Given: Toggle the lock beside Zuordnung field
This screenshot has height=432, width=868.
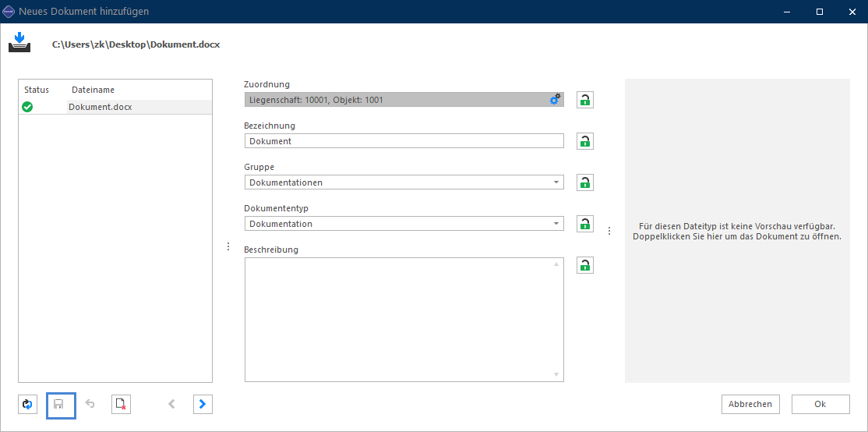Looking at the screenshot, I should tap(585, 100).
